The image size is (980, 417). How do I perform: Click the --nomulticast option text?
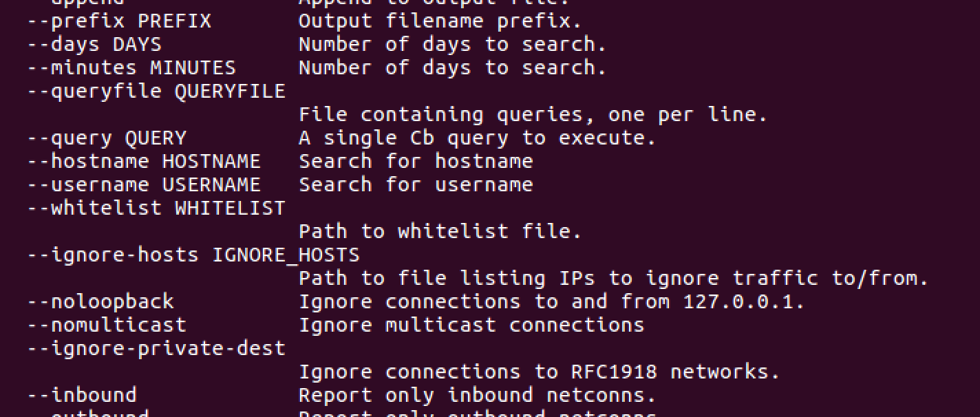pyautogui.click(x=107, y=325)
